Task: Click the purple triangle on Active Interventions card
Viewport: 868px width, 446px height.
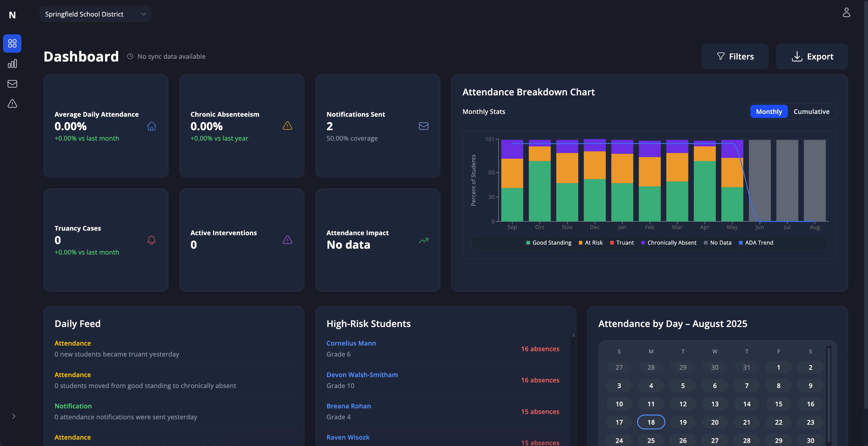Action: (x=287, y=240)
